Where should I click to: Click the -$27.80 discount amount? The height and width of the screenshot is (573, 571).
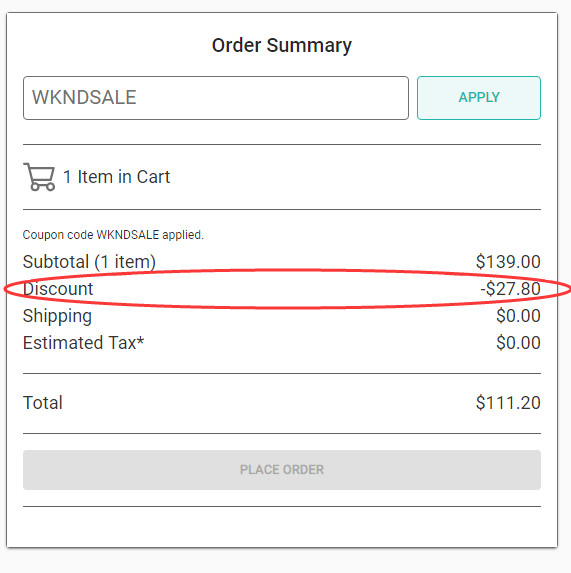pyautogui.click(x=510, y=289)
